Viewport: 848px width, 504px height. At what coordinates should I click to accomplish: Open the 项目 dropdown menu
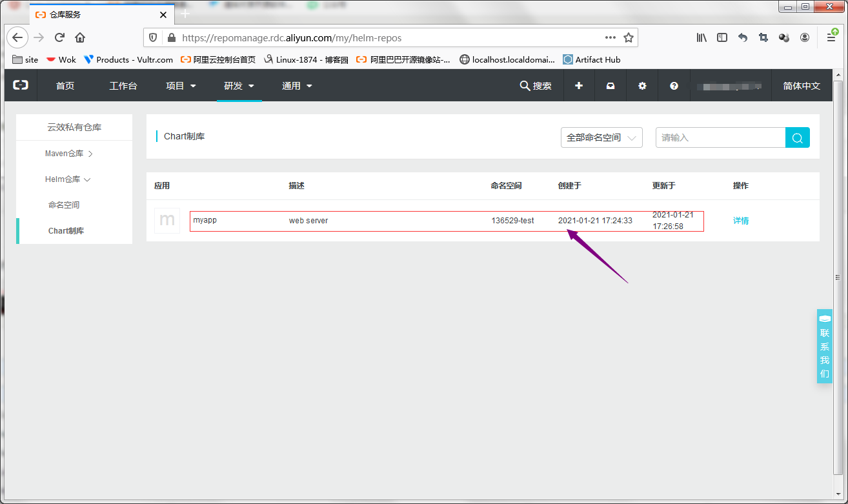coord(181,85)
